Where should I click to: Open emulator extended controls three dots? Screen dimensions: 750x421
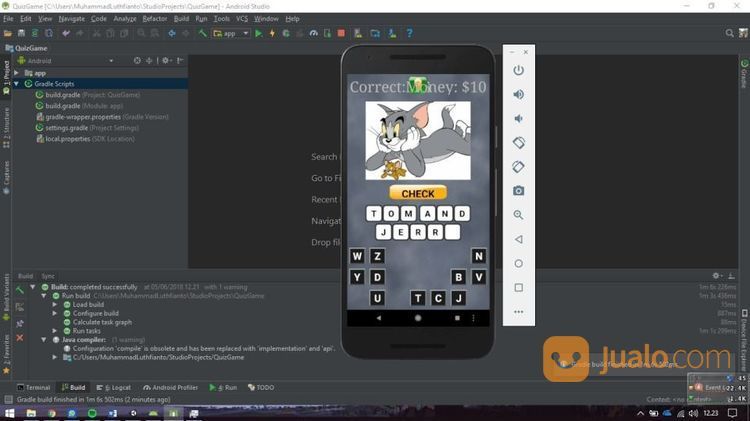tap(518, 312)
